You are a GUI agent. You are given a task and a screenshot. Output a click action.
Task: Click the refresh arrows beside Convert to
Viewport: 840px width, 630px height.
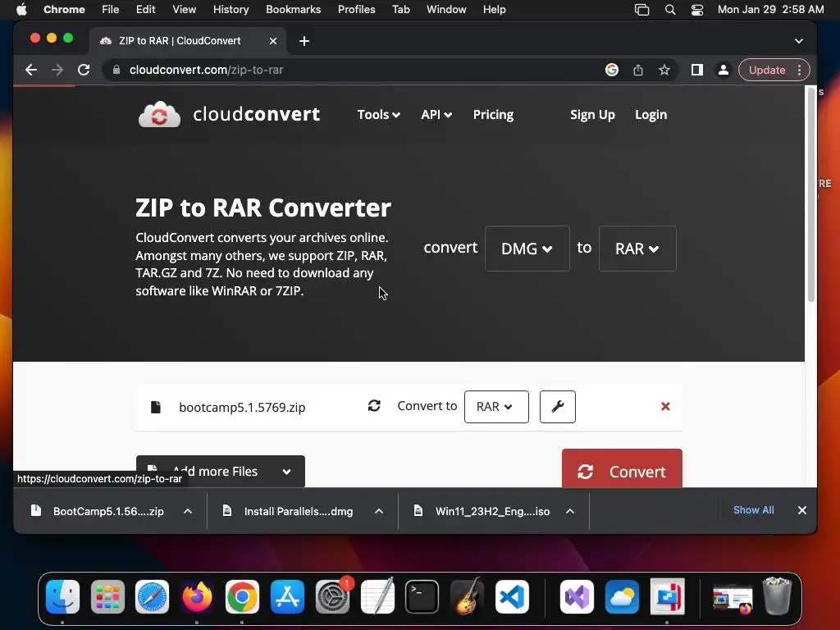[374, 405]
